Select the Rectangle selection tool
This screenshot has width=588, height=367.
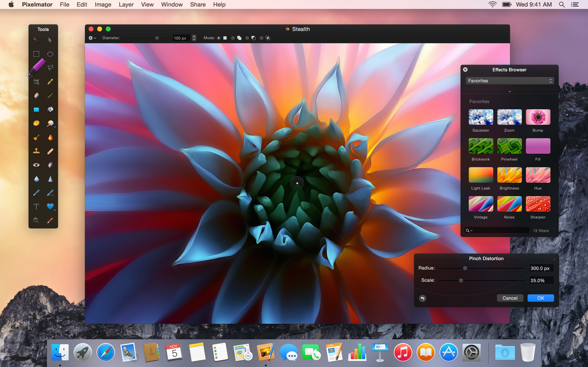pyautogui.click(x=36, y=54)
